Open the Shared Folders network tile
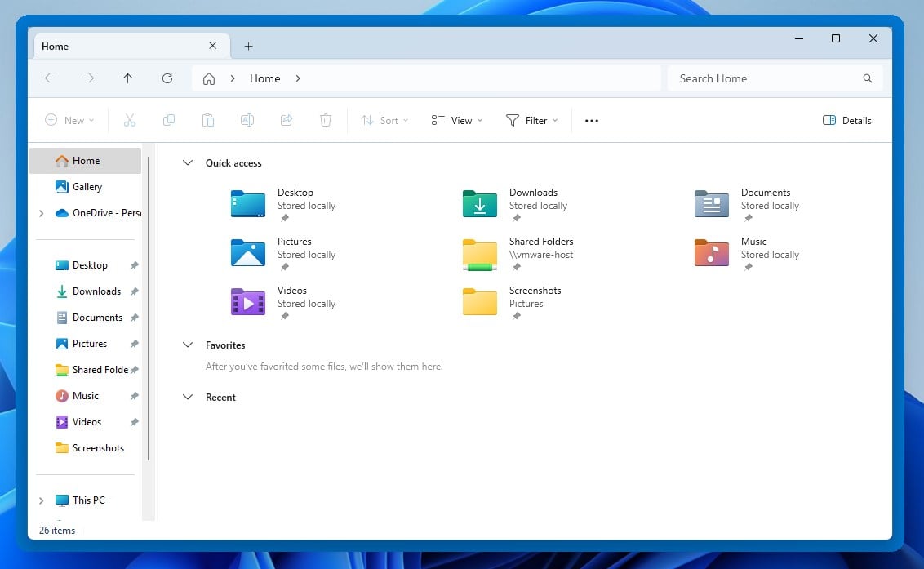Screen dimensions: 924x569 click(x=518, y=254)
